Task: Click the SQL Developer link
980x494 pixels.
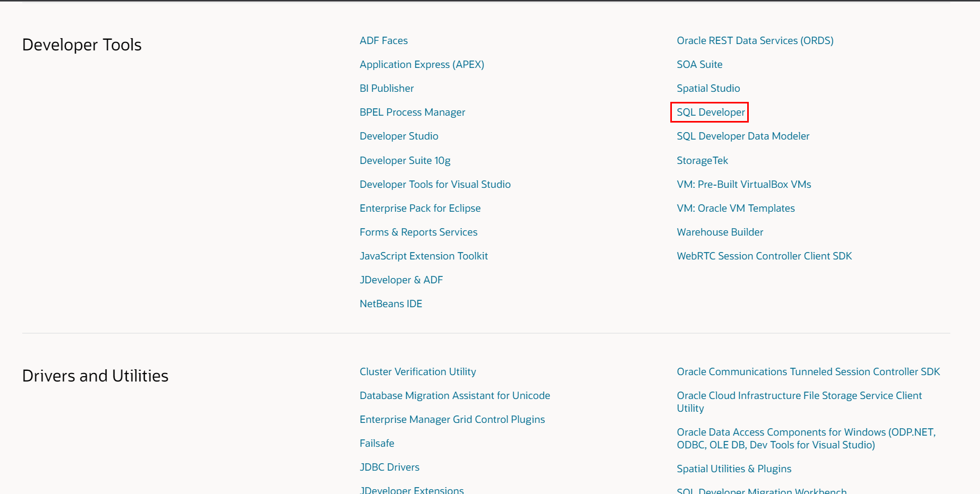Action: (x=711, y=112)
